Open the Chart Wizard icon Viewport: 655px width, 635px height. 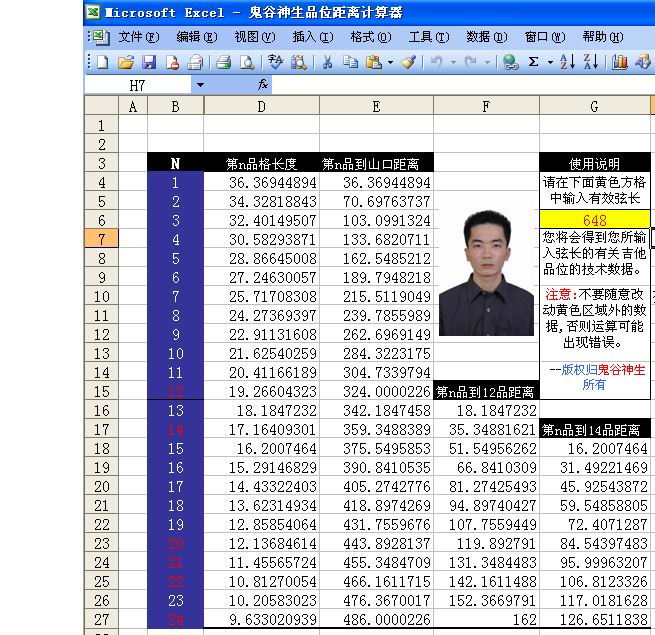(620, 62)
